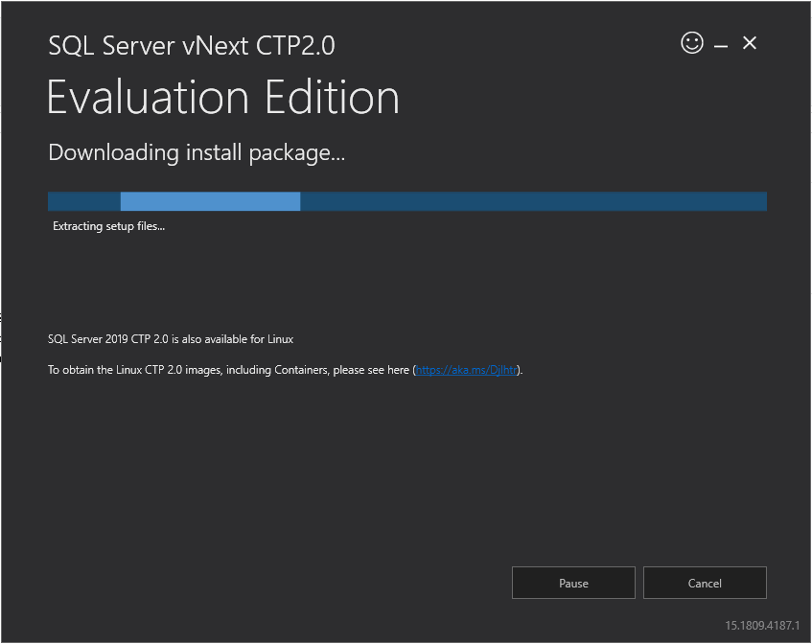This screenshot has width=812, height=644.
Task: Pause the install package download
Action: pos(573,583)
